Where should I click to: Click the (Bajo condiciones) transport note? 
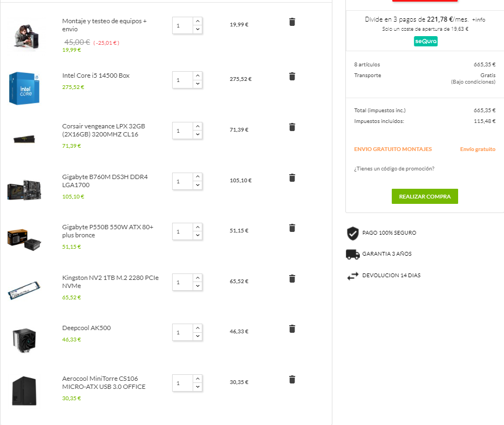(473, 82)
